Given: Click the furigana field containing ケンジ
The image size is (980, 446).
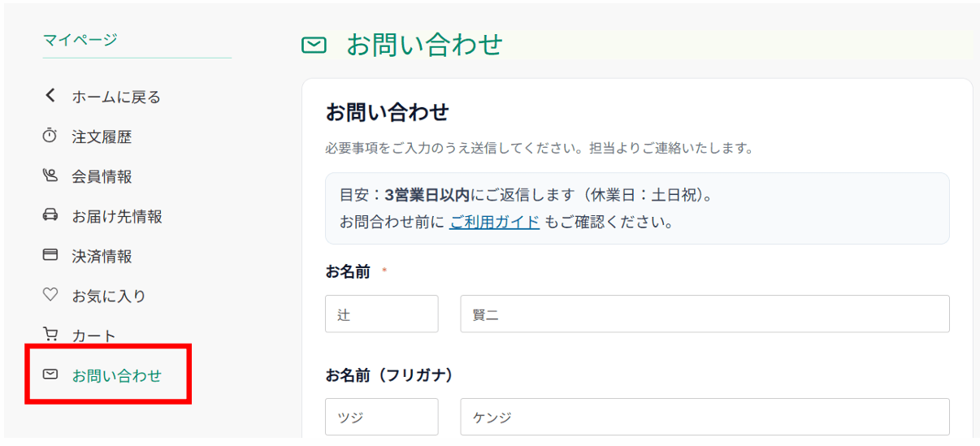Looking at the screenshot, I should tap(704, 418).
